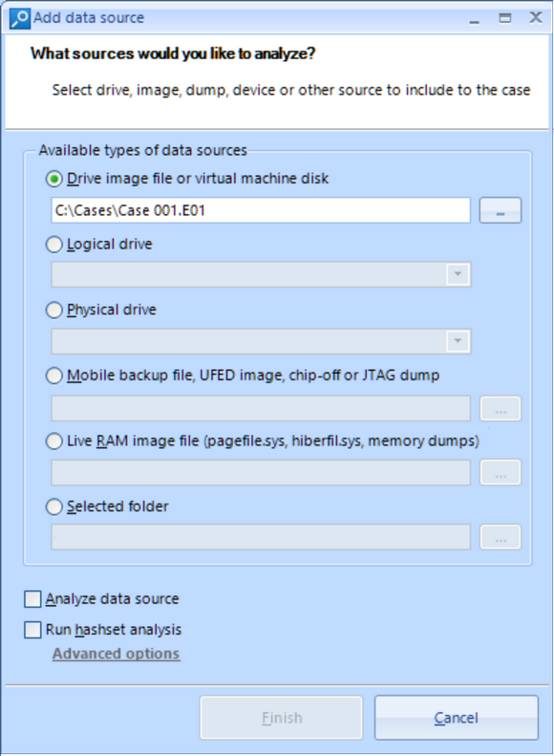
Task: Click browse button for Live RAM image
Action: pos(501,472)
